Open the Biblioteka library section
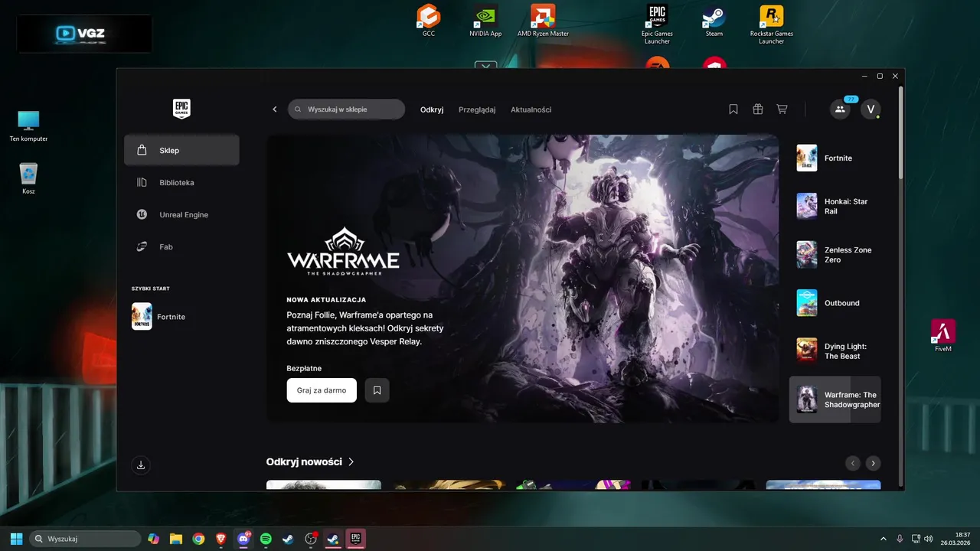 pyautogui.click(x=181, y=182)
